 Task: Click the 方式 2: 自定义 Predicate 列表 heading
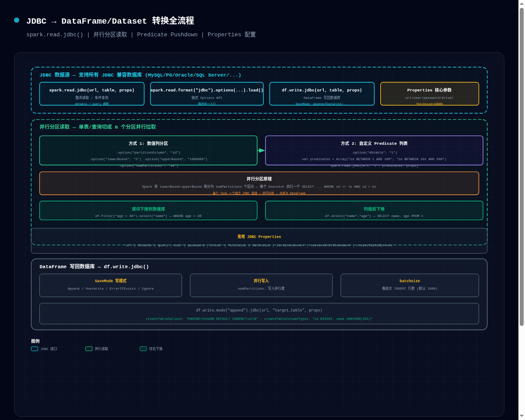(x=374, y=143)
